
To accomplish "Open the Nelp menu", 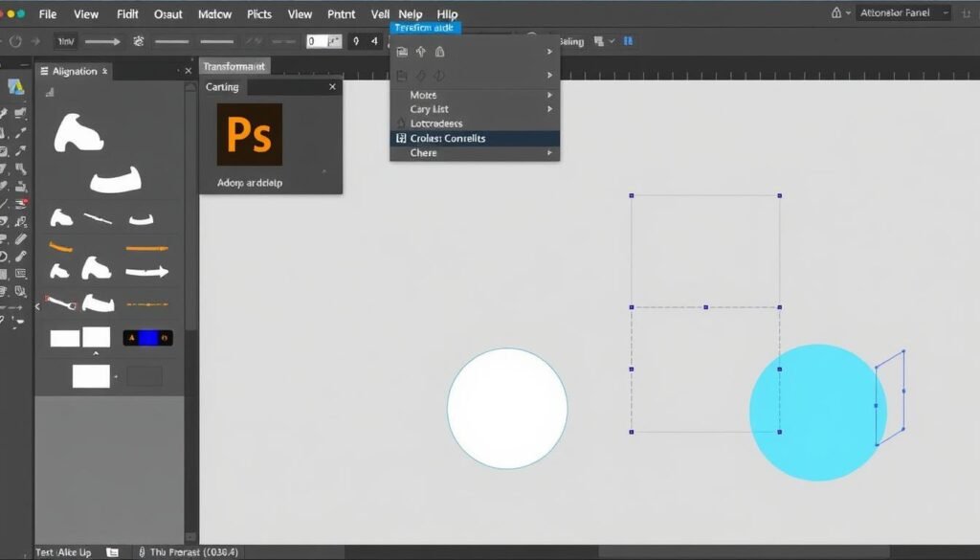I will click(x=410, y=13).
